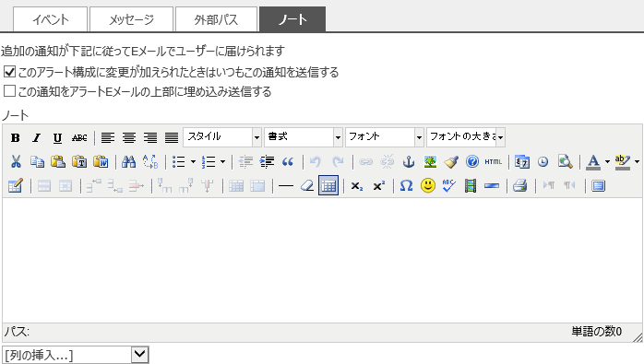644x364 pixels.
Task: Apply text color A swatch
Action: pyautogui.click(x=593, y=161)
